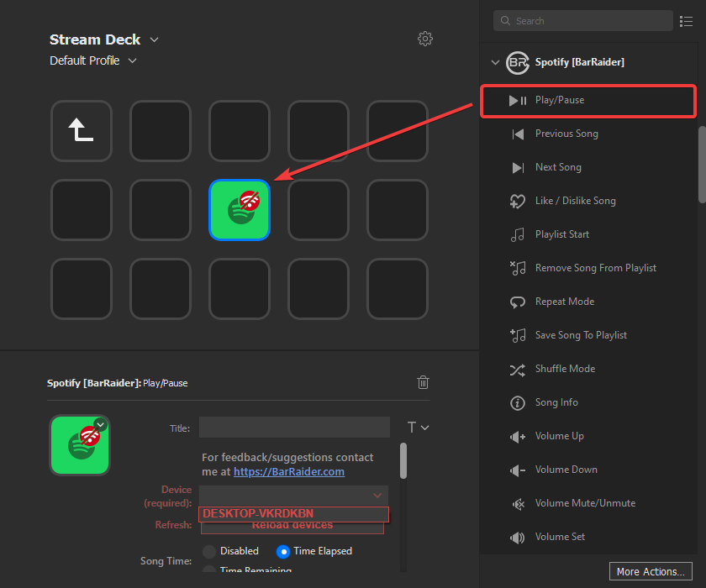
Task: Click the Volume Down icon
Action: [x=518, y=470]
